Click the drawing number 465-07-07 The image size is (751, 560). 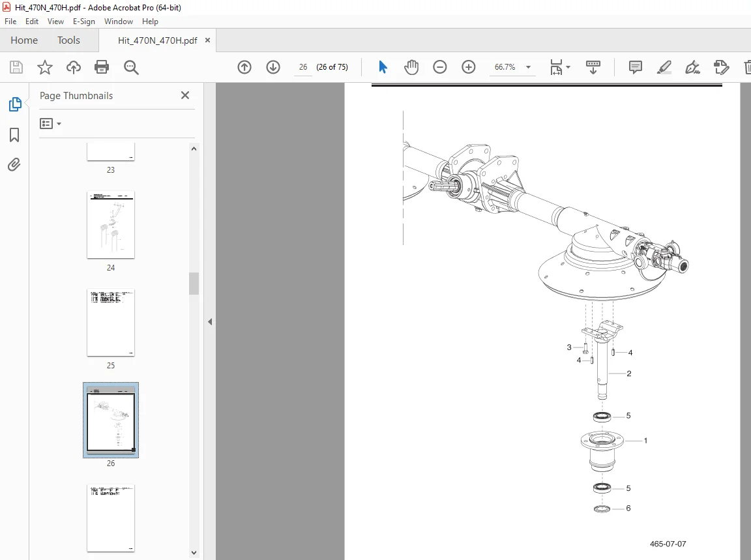[x=668, y=544]
